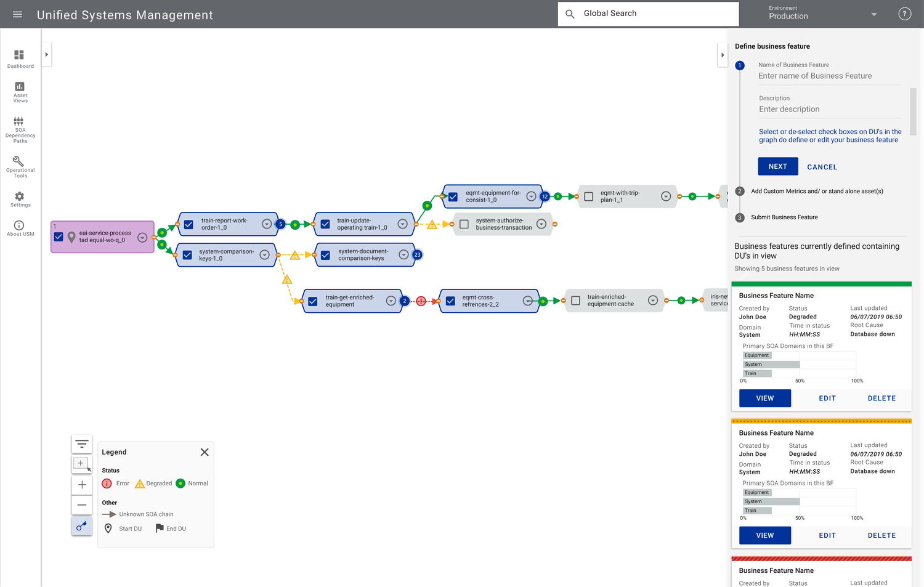Open the Environment Production dropdown
924x587 pixels.
click(822, 14)
